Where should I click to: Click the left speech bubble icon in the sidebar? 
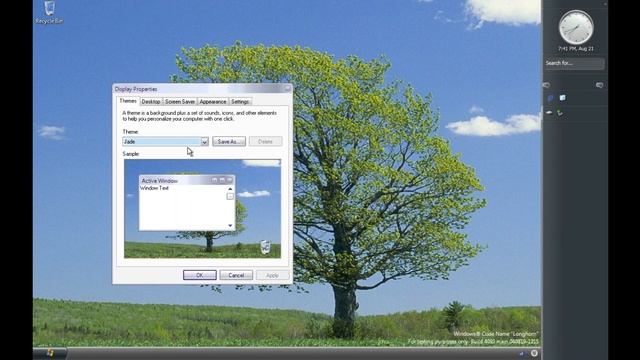click(x=547, y=85)
